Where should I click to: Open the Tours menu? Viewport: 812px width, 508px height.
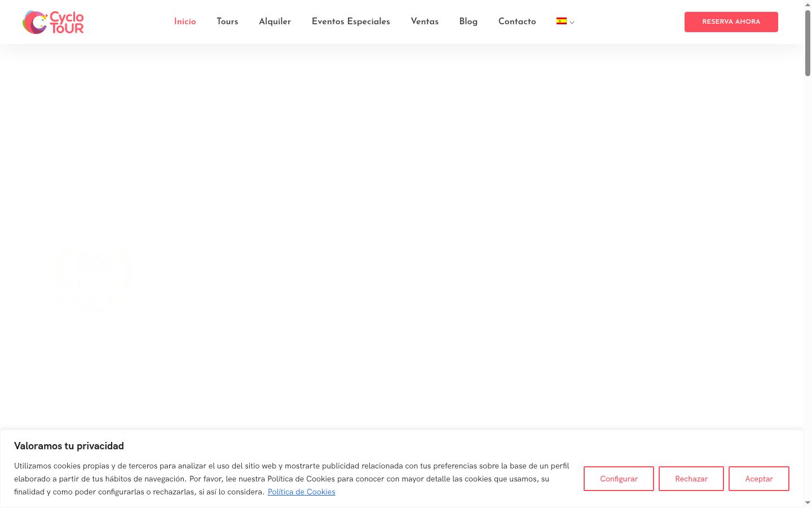(227, 21)
